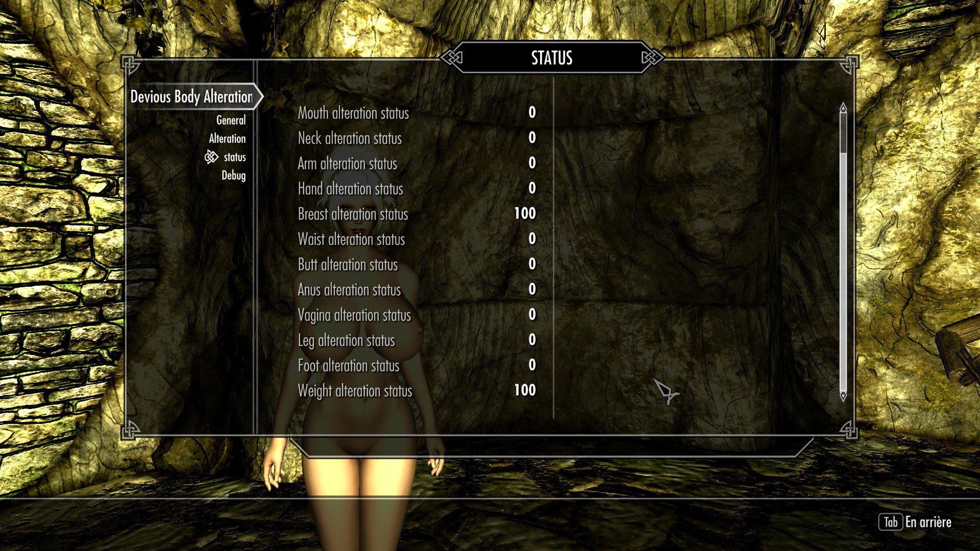Viewport: 980px width, 551px height.
Task: Click the Breast alteration status value 100
Action: pos(523,214)
